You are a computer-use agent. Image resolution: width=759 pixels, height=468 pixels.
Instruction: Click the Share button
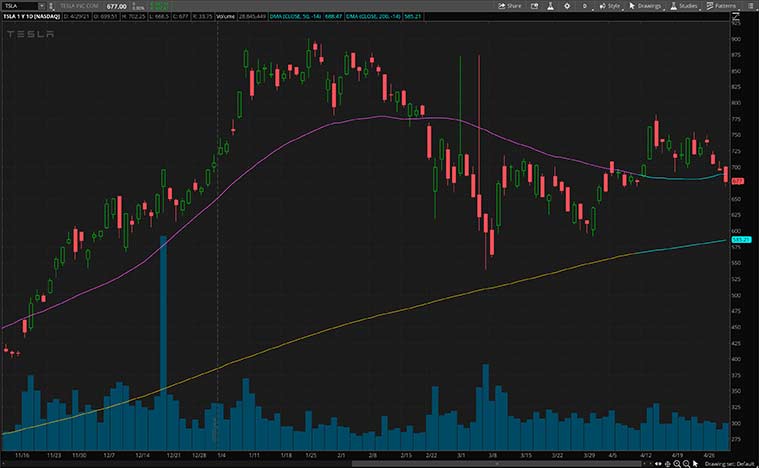(510, 6)
